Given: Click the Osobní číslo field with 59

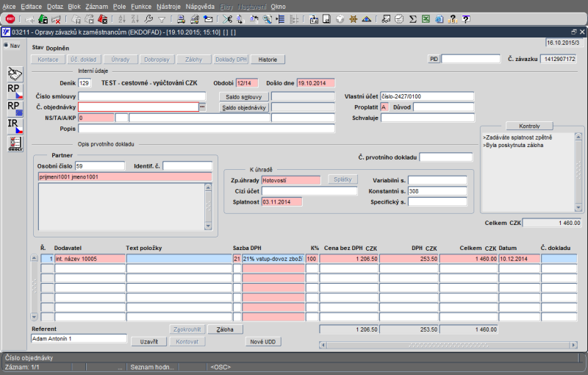Looking at the screenshot, I should (100, 165).
